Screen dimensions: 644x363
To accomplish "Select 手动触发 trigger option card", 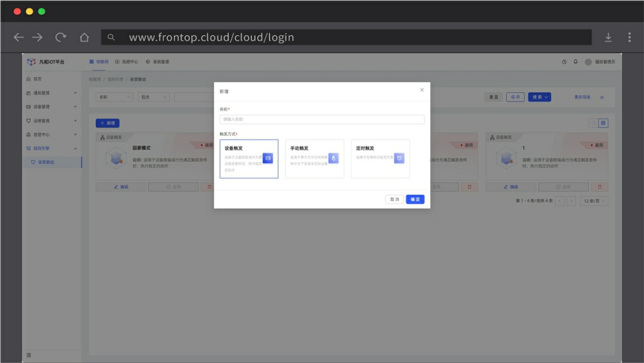I will [x=314, y=159].
